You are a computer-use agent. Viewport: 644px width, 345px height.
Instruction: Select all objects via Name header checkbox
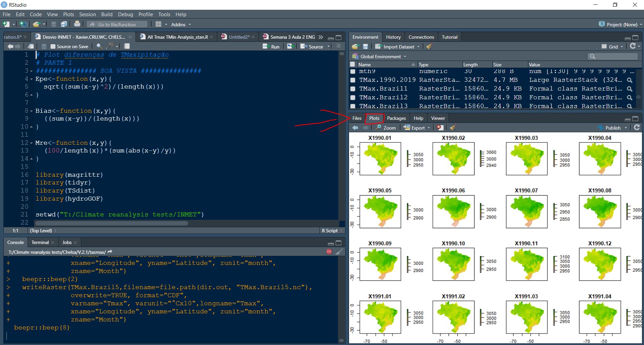pos(353,64)
